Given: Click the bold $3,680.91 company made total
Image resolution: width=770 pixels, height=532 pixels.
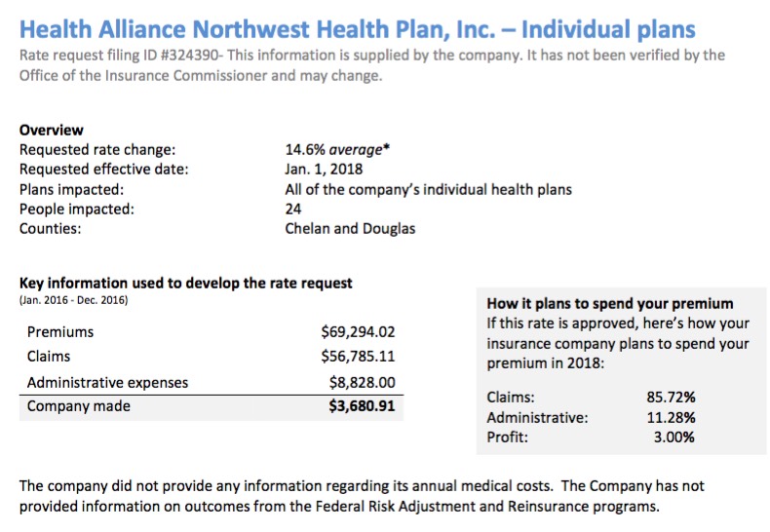Looking at the screenshot, I should point(362,406).
